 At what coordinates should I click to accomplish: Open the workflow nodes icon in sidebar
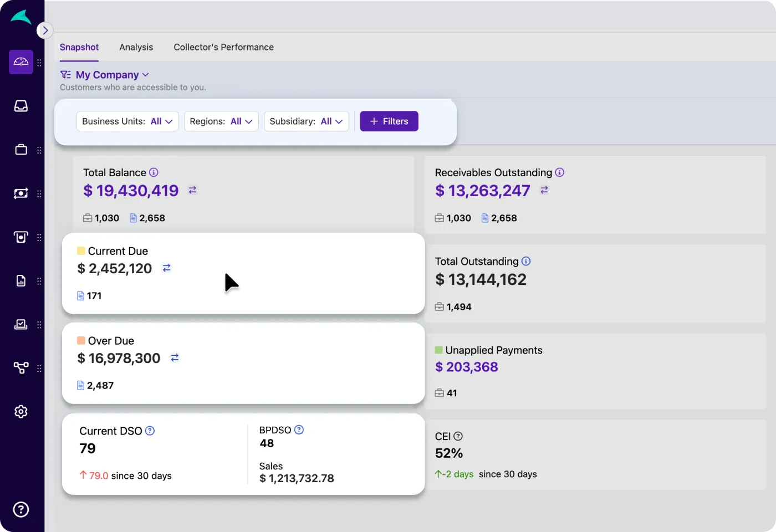pos(21,368)
